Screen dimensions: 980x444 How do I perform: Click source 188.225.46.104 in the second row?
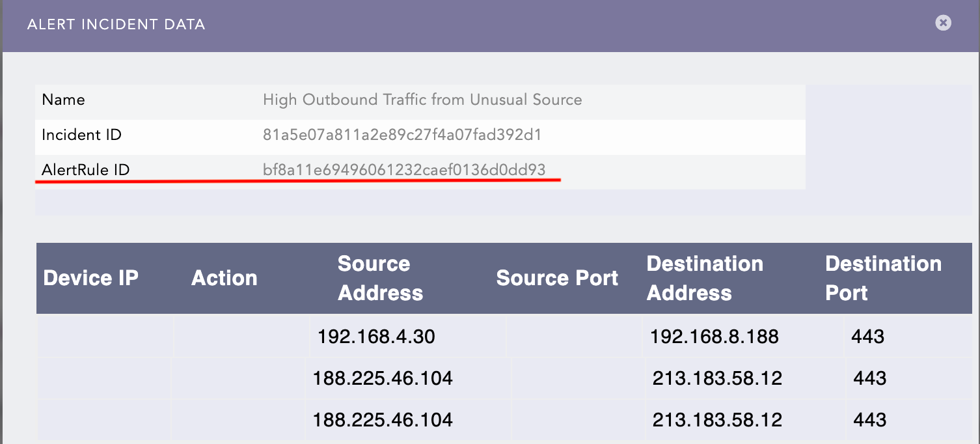coord(383,378)
